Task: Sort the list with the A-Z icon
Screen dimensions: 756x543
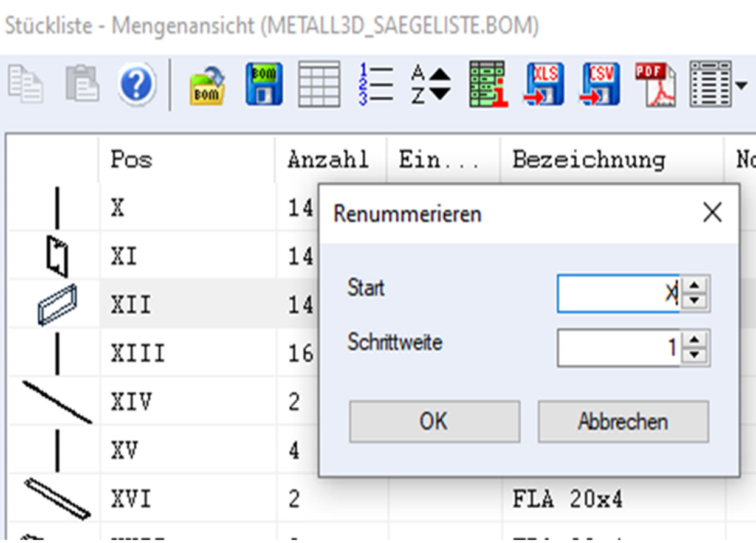Action: click(x=431, y=84)
